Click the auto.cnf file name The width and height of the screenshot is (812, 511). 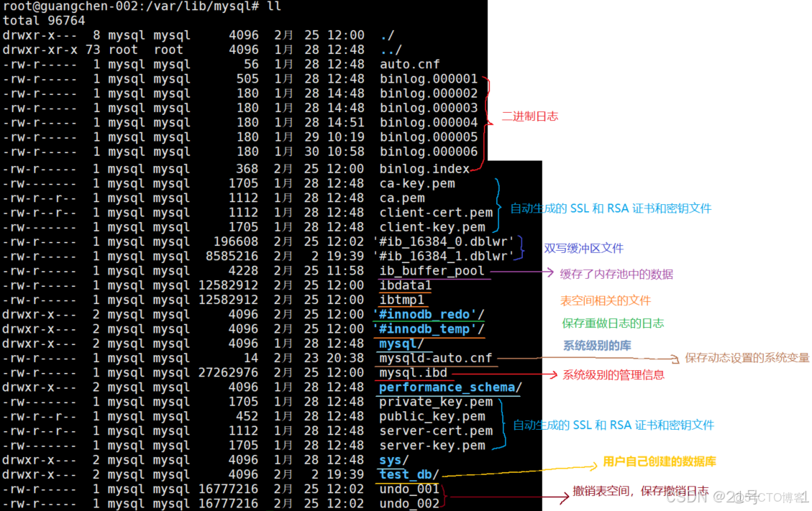click(410, 64)
